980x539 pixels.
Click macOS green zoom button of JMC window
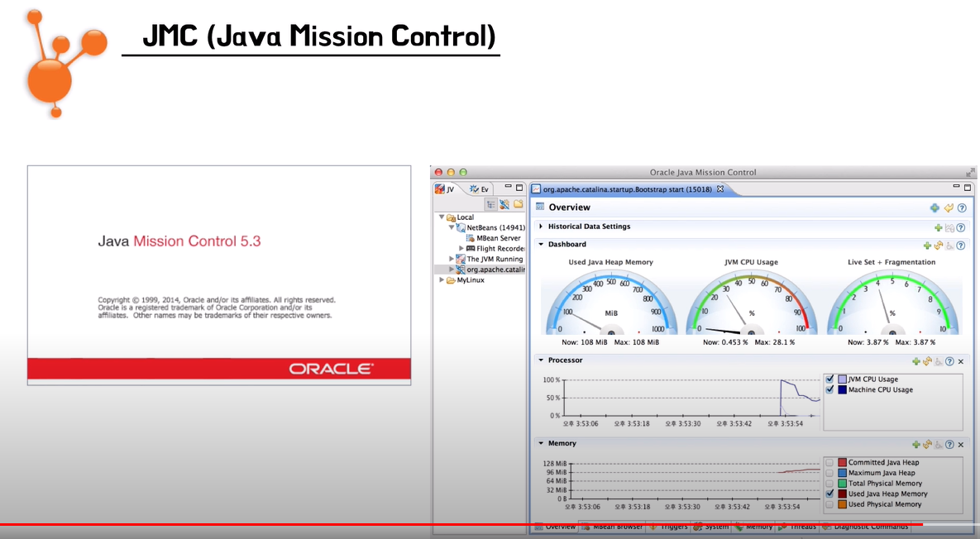(463, 172)
